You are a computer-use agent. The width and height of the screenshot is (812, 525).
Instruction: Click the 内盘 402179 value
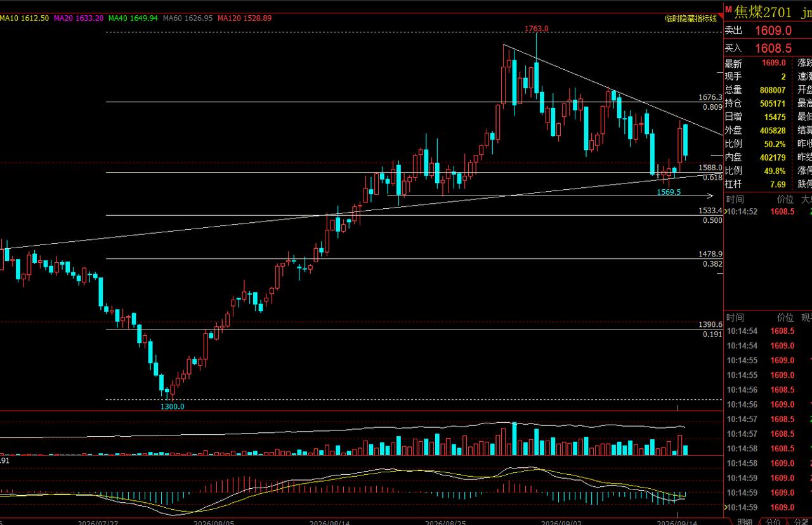(x=773, y=157)
